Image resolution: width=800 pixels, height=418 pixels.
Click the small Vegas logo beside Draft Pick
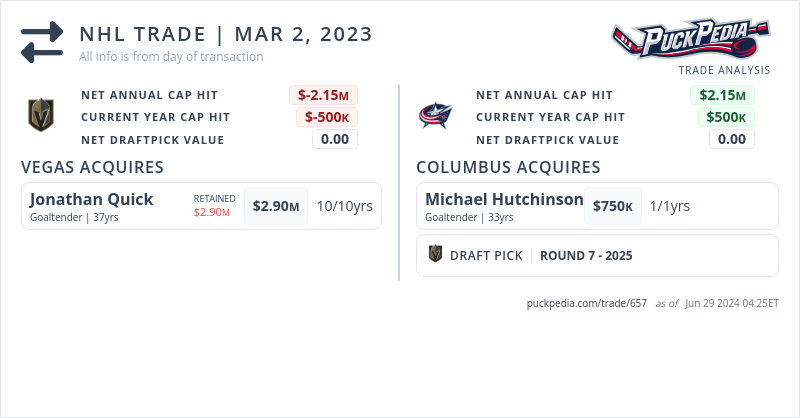[435, 255]
